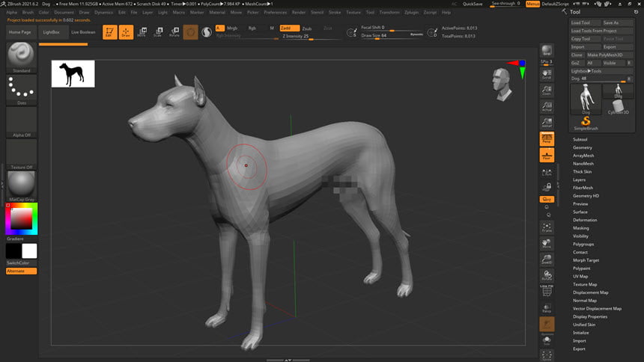Click the main color picker square
The width and height of the screenshot is (644, 362).
point(22,218)
